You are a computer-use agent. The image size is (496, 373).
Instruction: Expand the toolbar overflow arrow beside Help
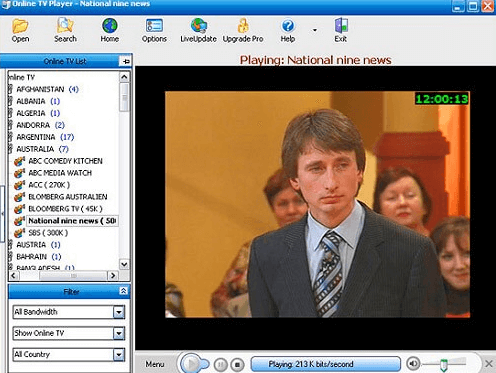click(315, 30)
